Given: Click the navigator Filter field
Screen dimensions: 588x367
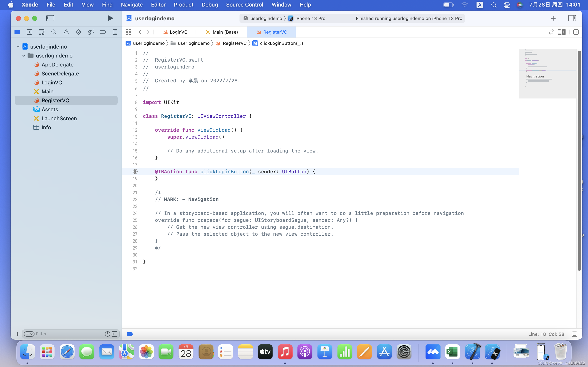Looking at the screenshot, I should click(x=68, y=334).
